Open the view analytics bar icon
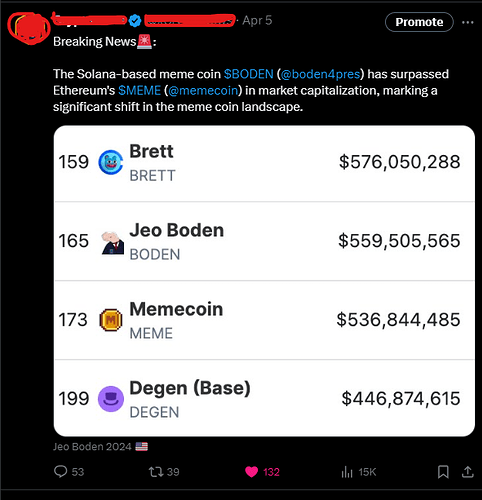482x500 pixels. pos(347,472)
